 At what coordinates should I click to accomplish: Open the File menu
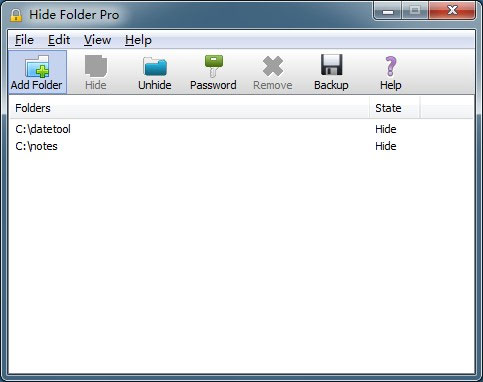24,40
